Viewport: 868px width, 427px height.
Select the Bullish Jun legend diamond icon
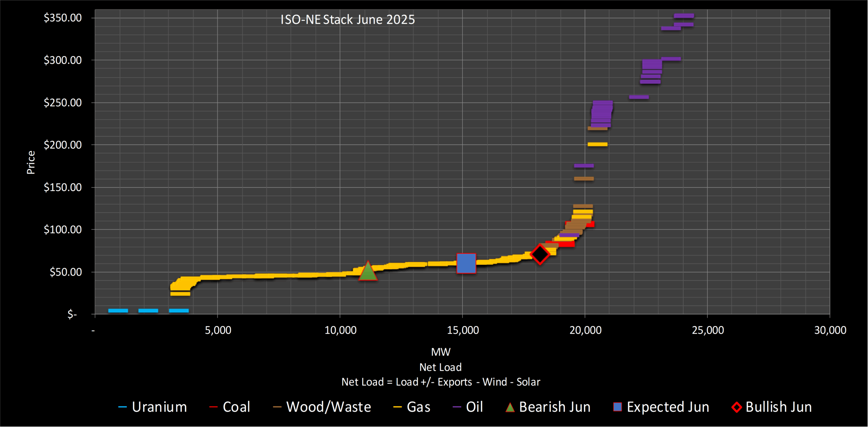click(x=736, y=407)
